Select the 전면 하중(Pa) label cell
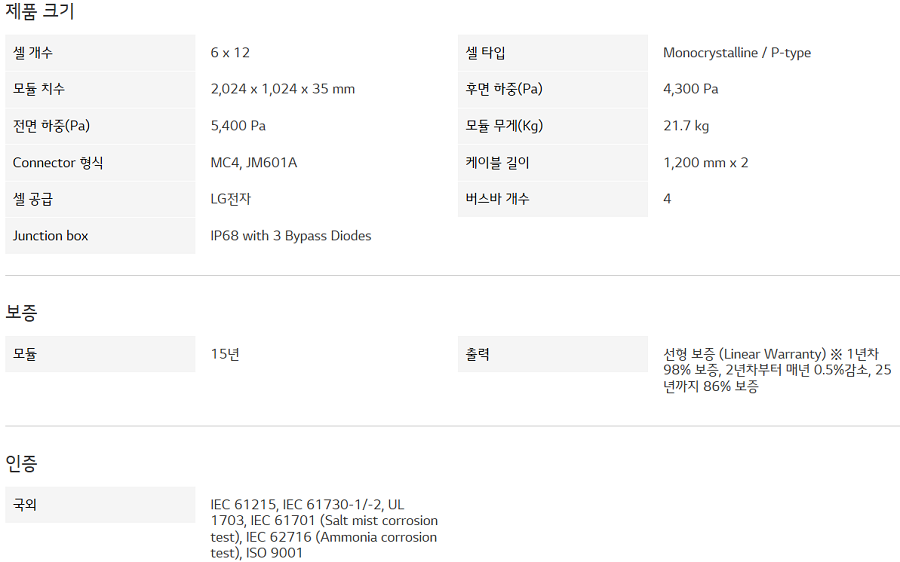This screenshot has width=900, height=562. pyautogui.click(x=100, y=126)
